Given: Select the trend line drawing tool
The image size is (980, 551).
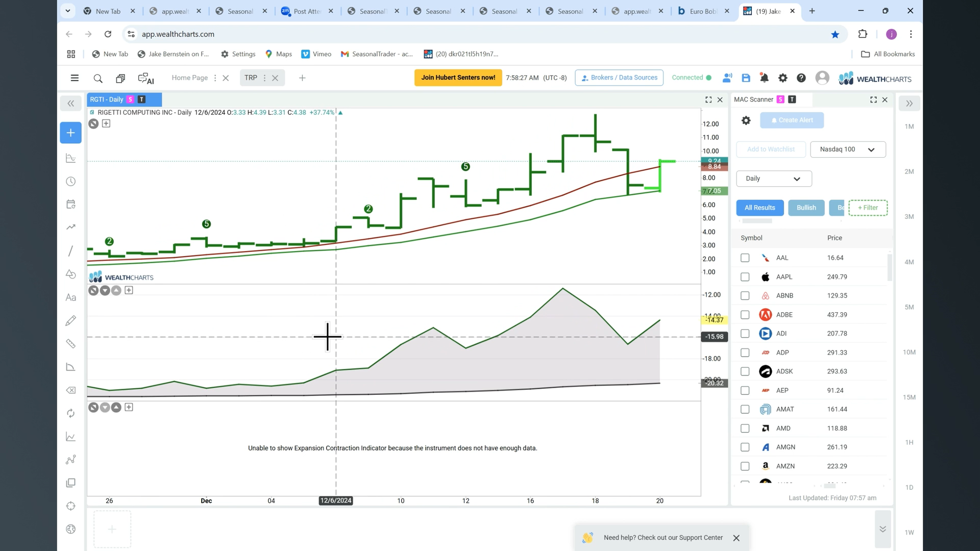Looking at the screenshot, I should (71, 251).
